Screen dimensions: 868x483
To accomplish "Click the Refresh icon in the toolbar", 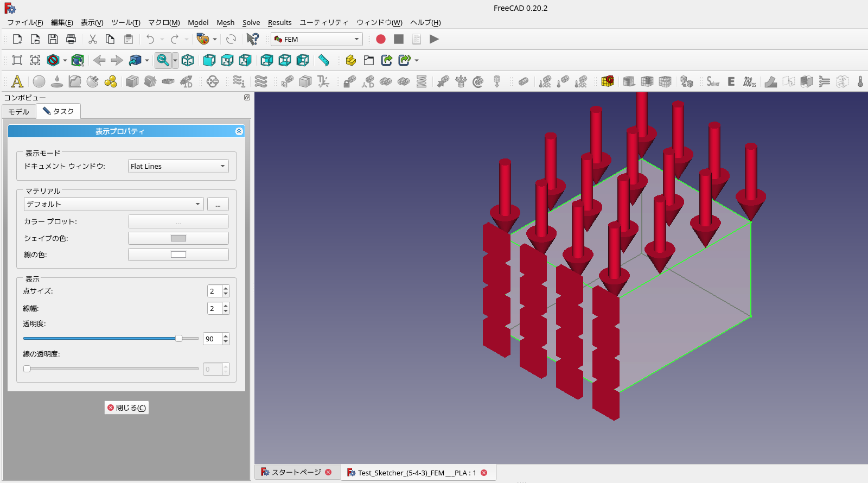I will coord(231,39).
